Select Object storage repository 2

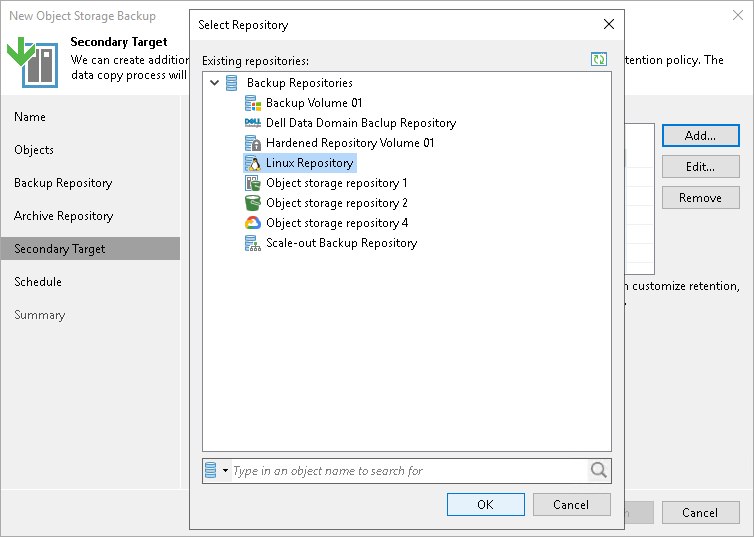pyautogui.click(x=337, y=203)
